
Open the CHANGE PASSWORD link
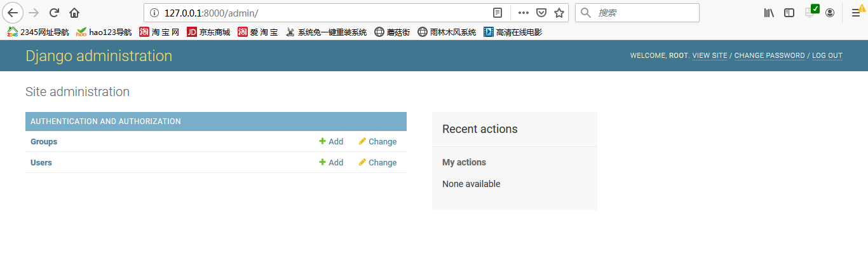pyautogui.click(x=770, y=56)
